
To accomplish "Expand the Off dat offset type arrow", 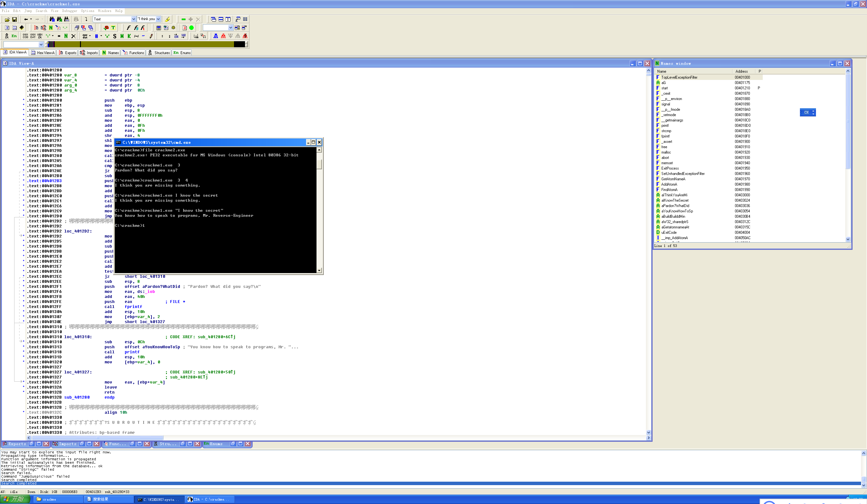I will tap(90, 36).
